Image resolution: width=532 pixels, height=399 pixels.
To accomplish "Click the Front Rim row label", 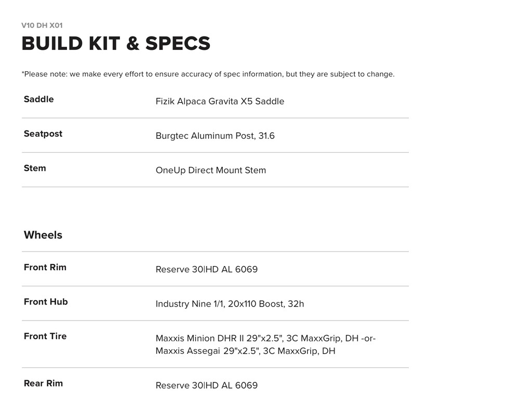I will (45, 267).
